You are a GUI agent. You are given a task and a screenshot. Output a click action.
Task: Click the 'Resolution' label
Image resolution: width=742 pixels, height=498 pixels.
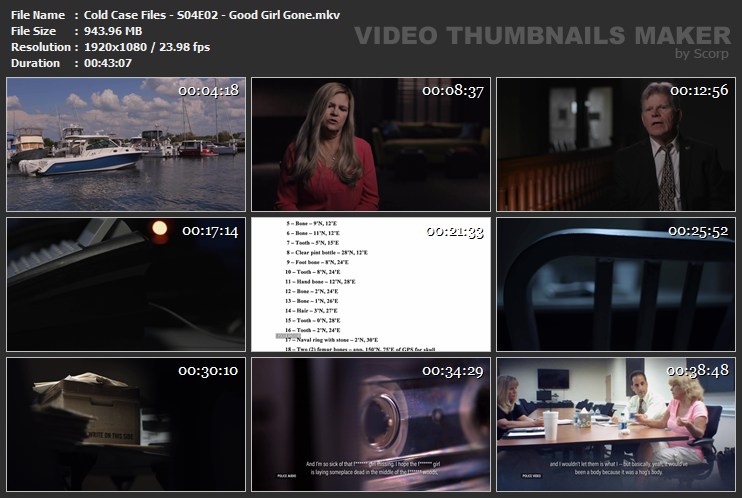pyautogui.click(x=41, y=47)
